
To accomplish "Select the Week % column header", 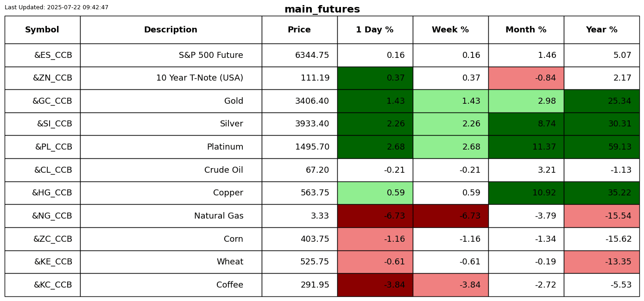I will click(450, 30).
